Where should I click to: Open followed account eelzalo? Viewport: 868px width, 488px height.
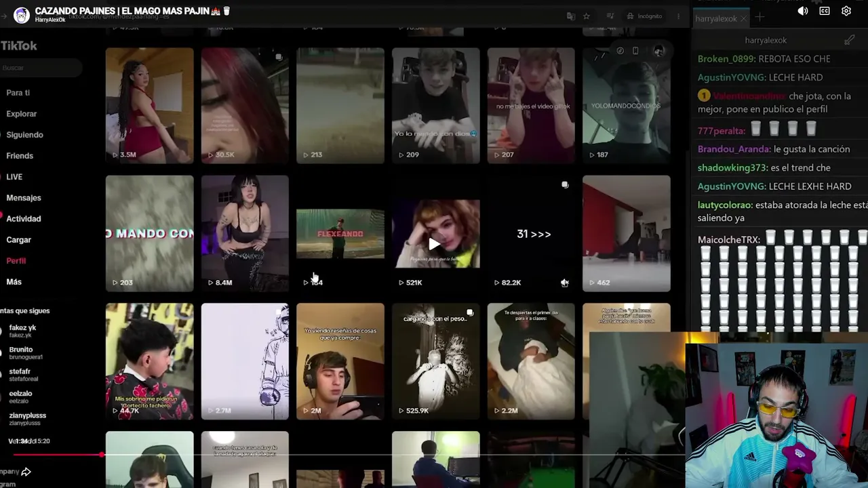(x=20, y=396)
